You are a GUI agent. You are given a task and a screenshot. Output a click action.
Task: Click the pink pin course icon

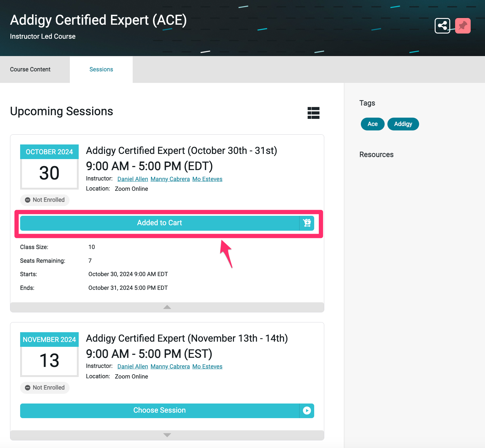463,26
